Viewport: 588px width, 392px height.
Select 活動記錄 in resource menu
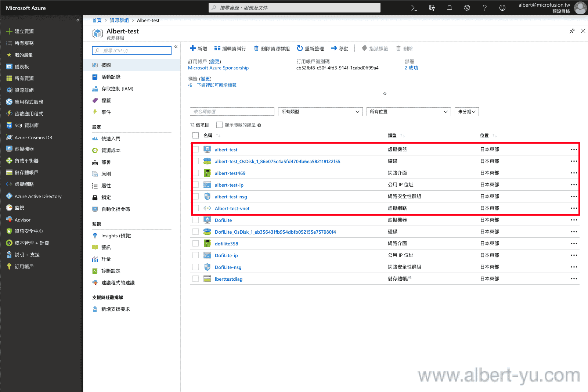(132, 77)
